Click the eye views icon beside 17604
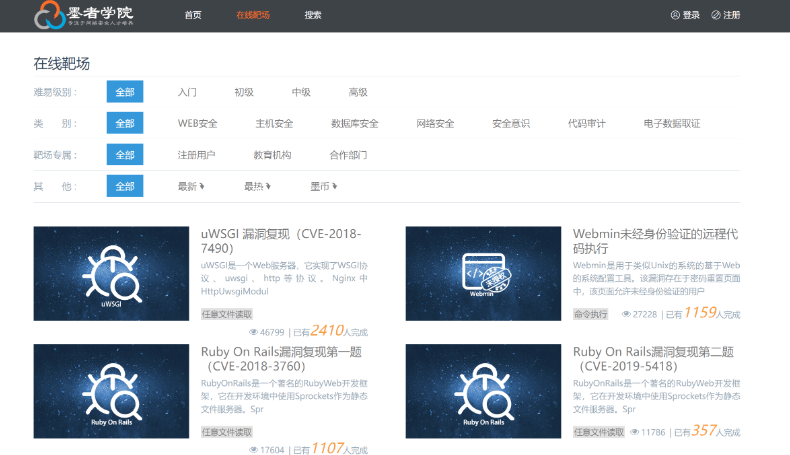 253,450
